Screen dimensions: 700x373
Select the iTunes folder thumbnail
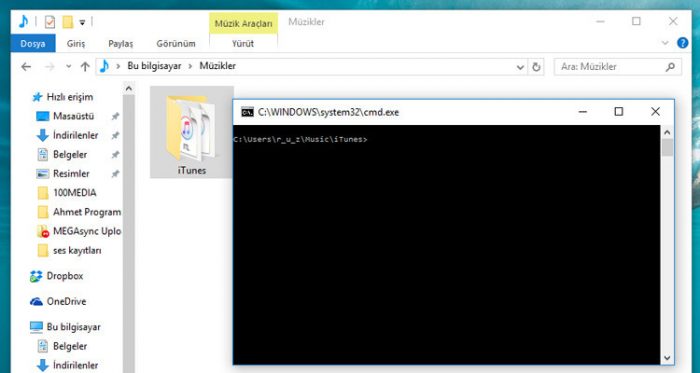coord(192,132)
